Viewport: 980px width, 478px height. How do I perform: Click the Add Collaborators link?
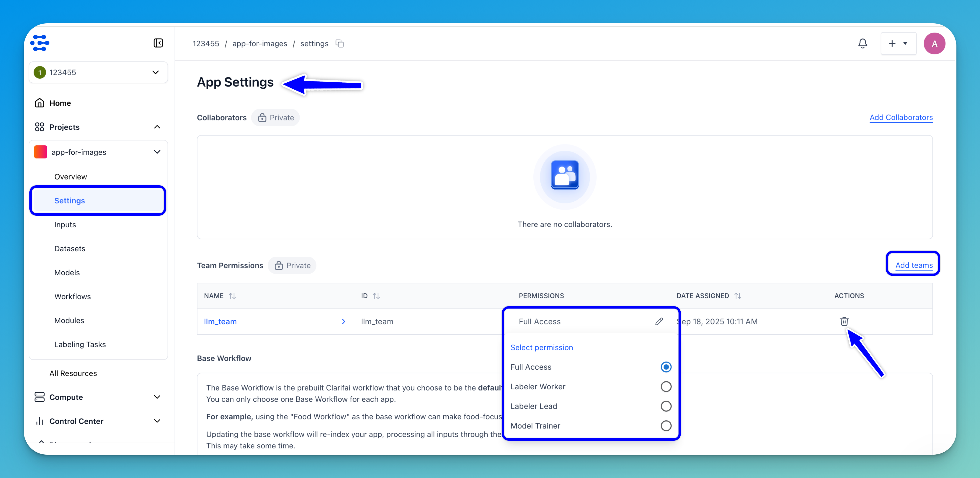[901, 117]
